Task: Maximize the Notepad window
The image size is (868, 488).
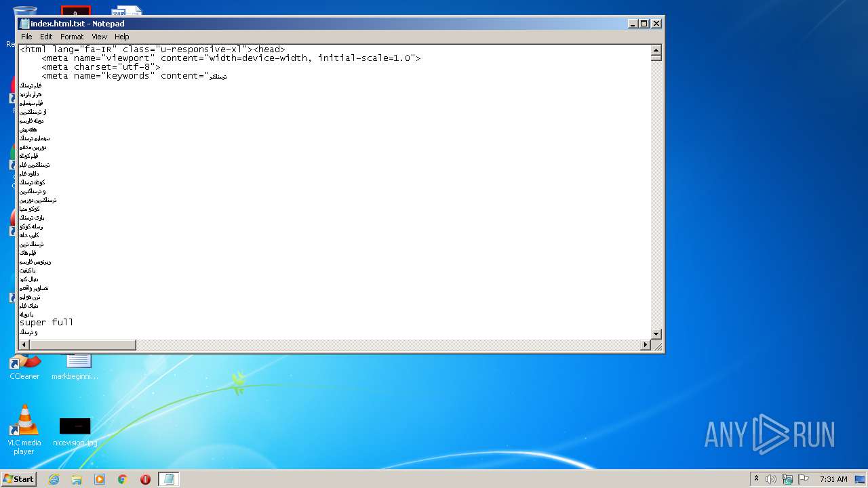Action: pyautogui.click(x=644, y=23)
